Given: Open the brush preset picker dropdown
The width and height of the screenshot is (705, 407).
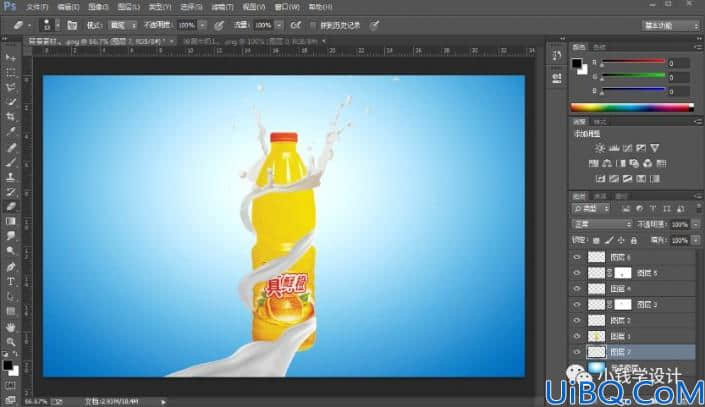Looking at the screenshot, I should click(58, 25).
